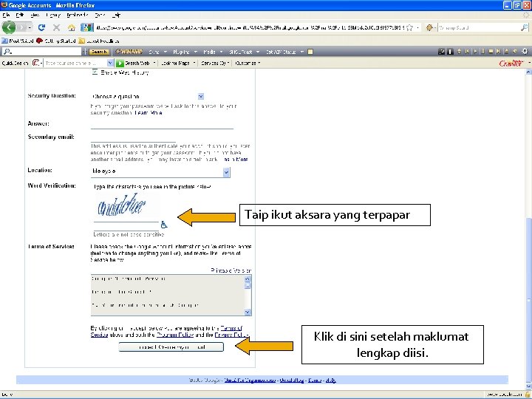The width and height of the screenshot is (532, 399).
Task: Bookmark this page with the star icon
Action: point(409,27)
